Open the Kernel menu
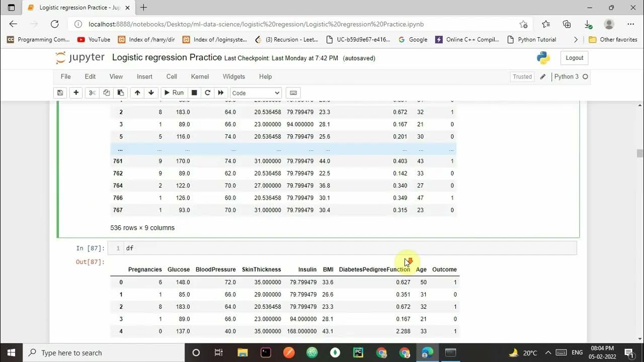The height and width of the screenshot is (362, 644). pyautogui.click(x=200, y=76)
